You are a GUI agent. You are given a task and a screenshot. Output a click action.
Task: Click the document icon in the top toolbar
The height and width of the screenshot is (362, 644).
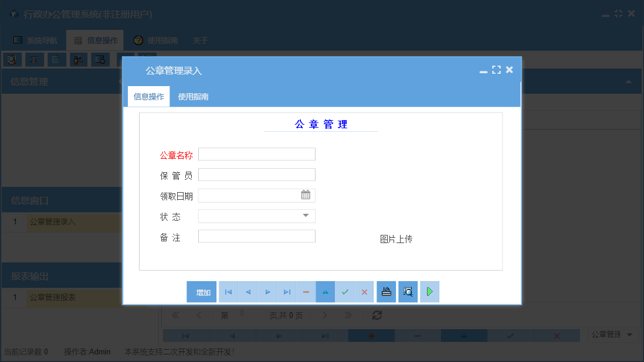click(x=56, y=59)
